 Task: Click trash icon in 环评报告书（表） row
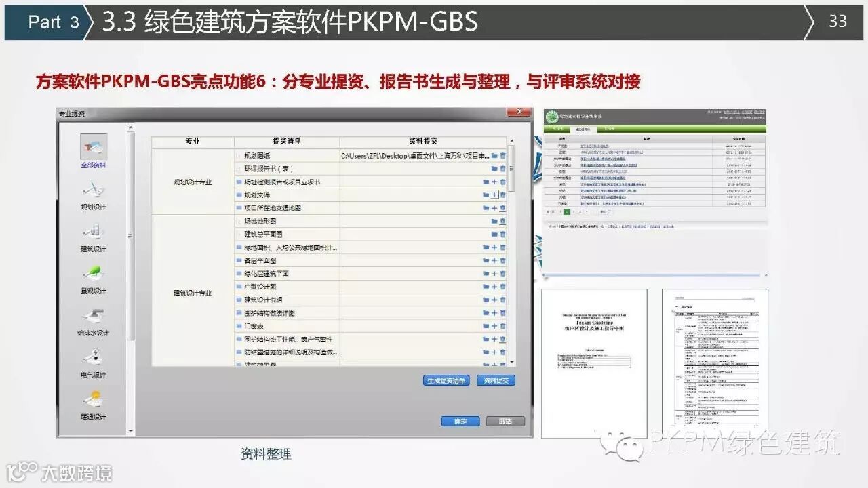click(x=502, y=169)
